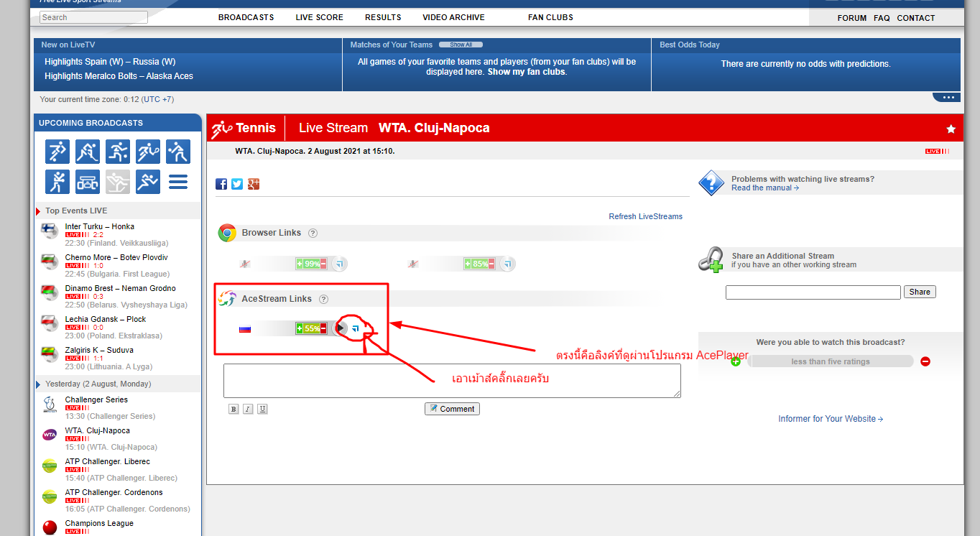
Task: Select the athletics sport icon
Action: coord(148,182)
